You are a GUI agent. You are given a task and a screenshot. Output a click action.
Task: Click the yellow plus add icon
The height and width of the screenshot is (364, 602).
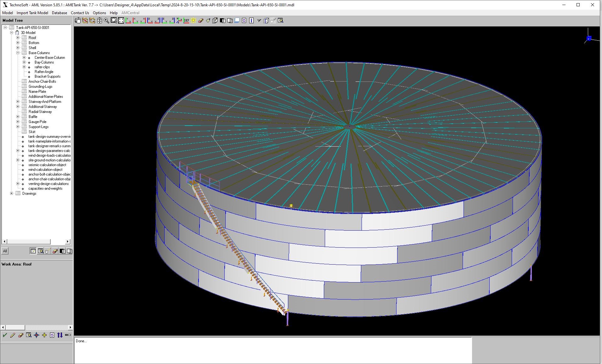[x=44, y=335]
